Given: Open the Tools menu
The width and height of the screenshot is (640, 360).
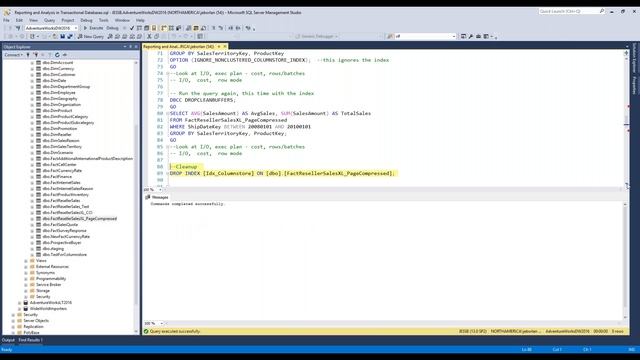Looking at the screenshot, I should point(104,20).
